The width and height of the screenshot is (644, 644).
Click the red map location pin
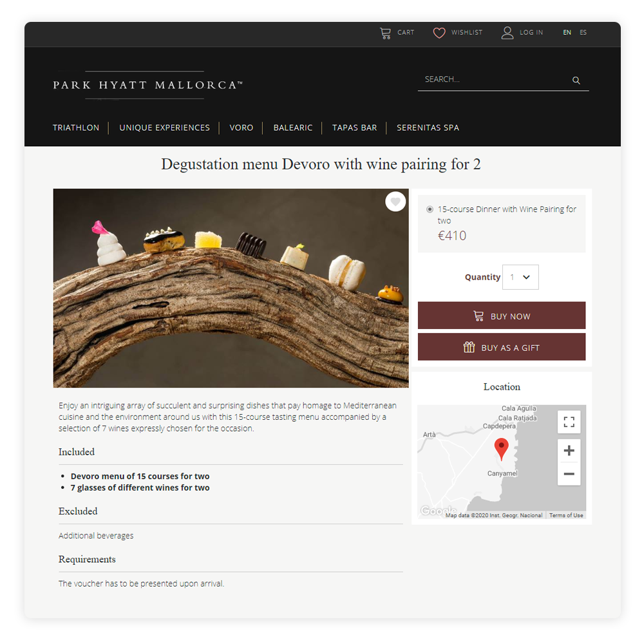click(501, 448)
